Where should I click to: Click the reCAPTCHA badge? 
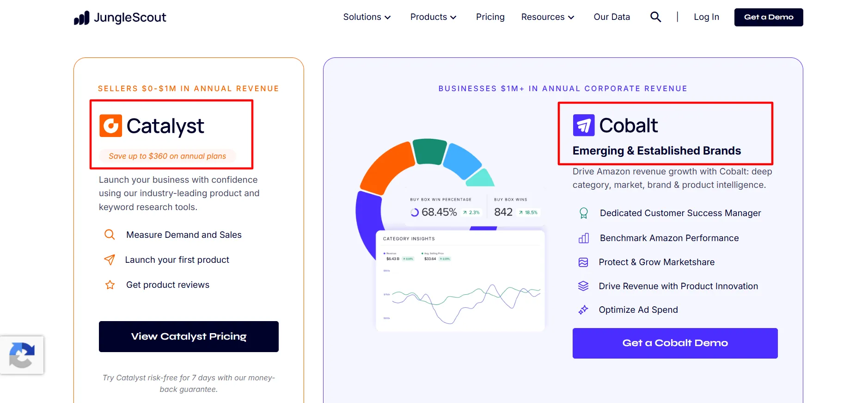(x=22, y=355)
